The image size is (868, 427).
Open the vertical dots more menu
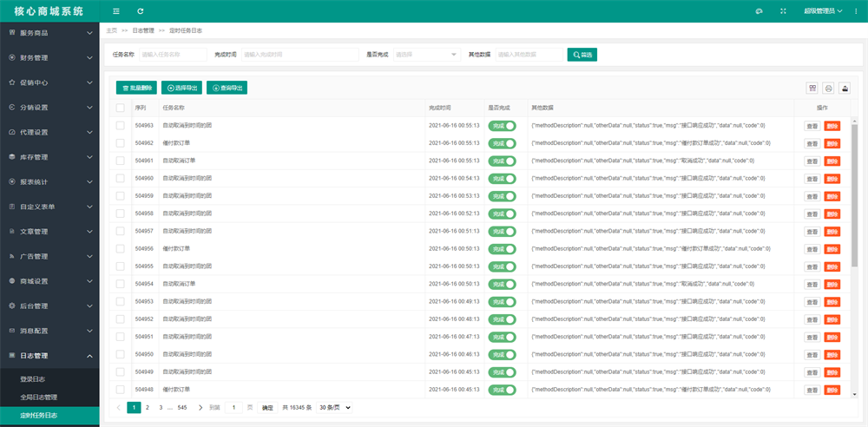[857, 11]
